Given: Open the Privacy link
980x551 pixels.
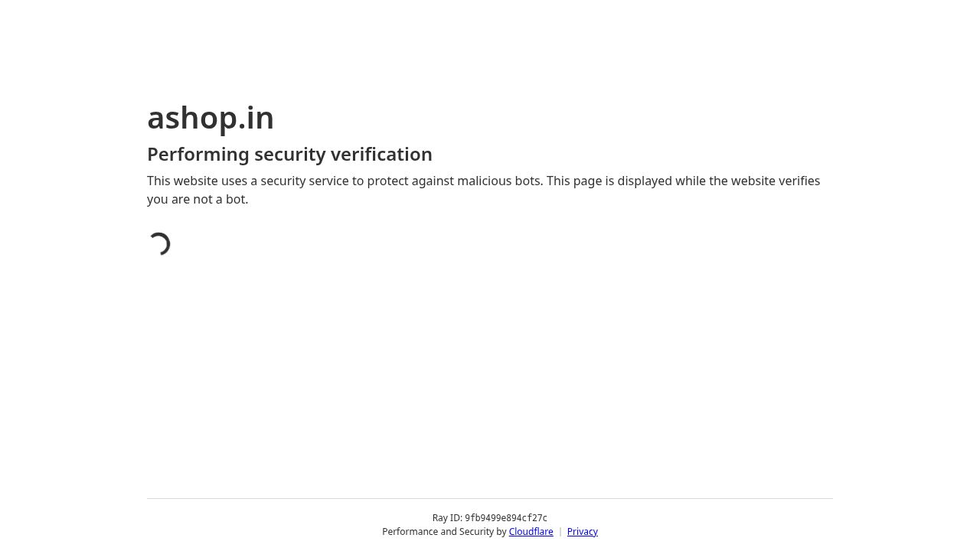Looking at the screenshot, I should point(582,532).
